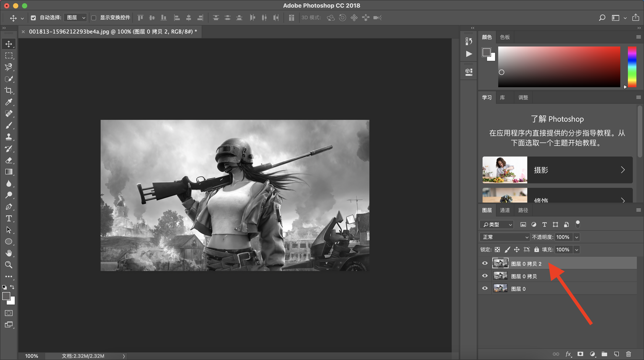
Task: Click the search magnifier icon top right
Action: [602, 17]
